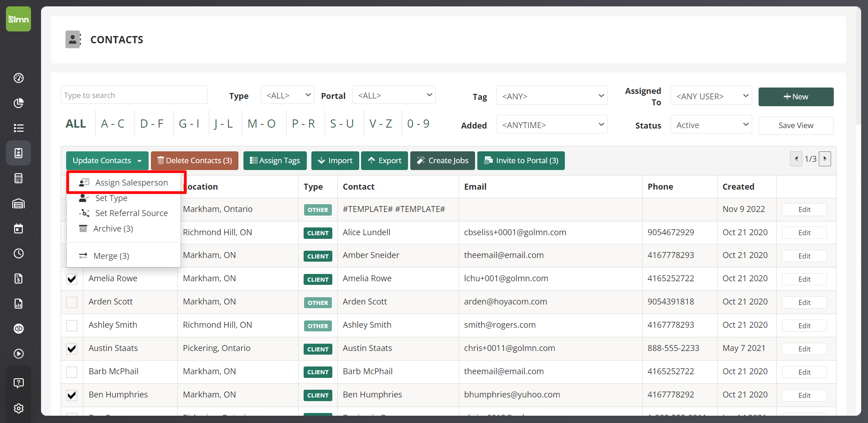This screenshot has height=423, width=868.
Task: Open the warehouse sidebar icon
Action: click(x=19, y=203)
